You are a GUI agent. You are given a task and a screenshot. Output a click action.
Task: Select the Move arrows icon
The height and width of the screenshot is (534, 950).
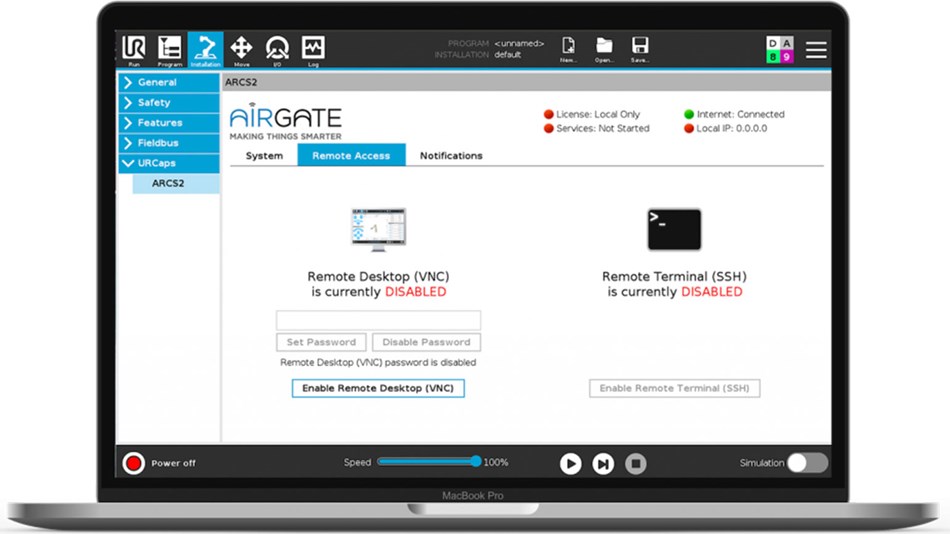[241, 49]
